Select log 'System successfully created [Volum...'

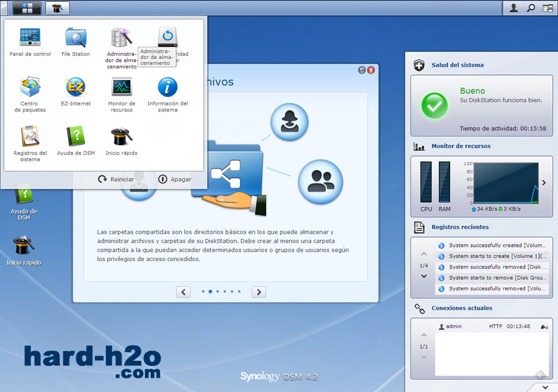pyautogui.click(x=492, y=246)
